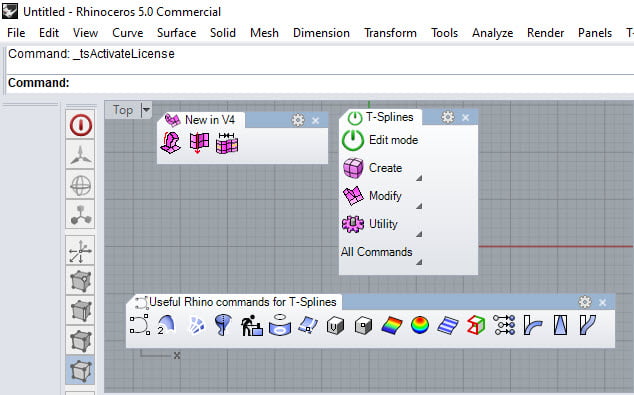The width and height of the screenshot is (634, 395).
Task: Close the T-Splines panel
Action: tap(465, 118)
